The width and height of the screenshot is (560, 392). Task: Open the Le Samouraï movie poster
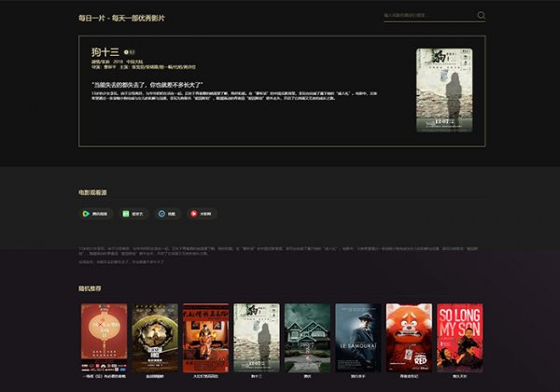coord(358,337)
